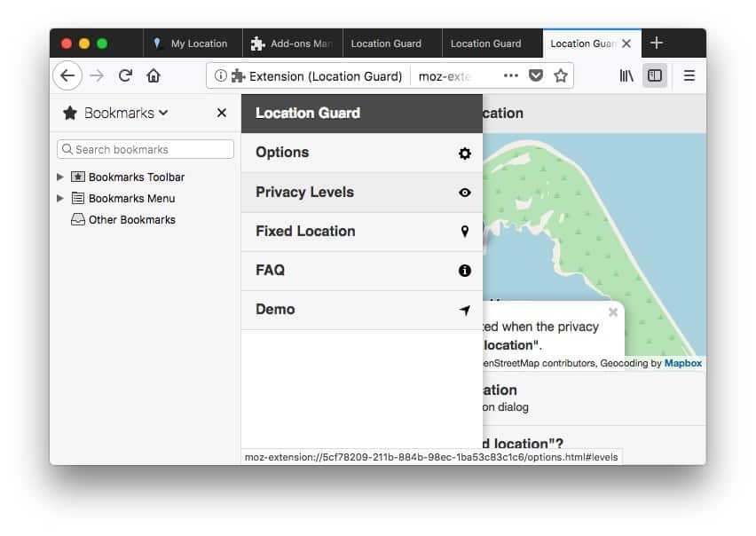Click the arrow icon beside Demo
Image resolution: width=756 pixels, height=536 pixels.
click(464, 310)
